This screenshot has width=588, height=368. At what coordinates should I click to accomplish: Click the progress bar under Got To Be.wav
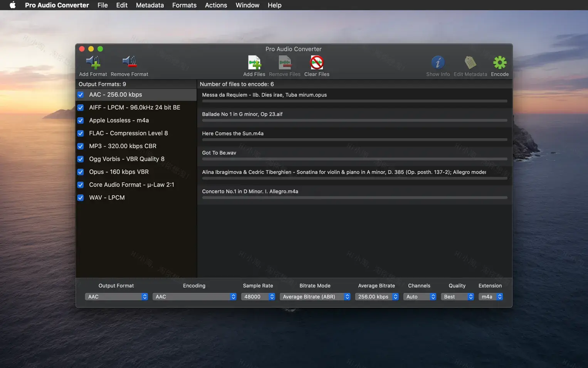point(354,159)
